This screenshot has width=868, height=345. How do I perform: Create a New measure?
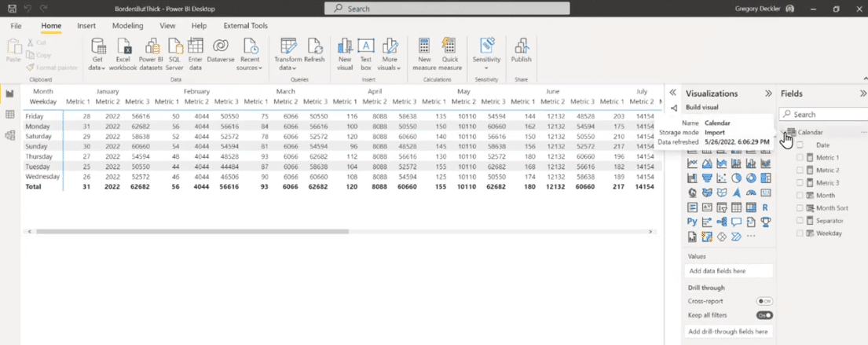425,54
